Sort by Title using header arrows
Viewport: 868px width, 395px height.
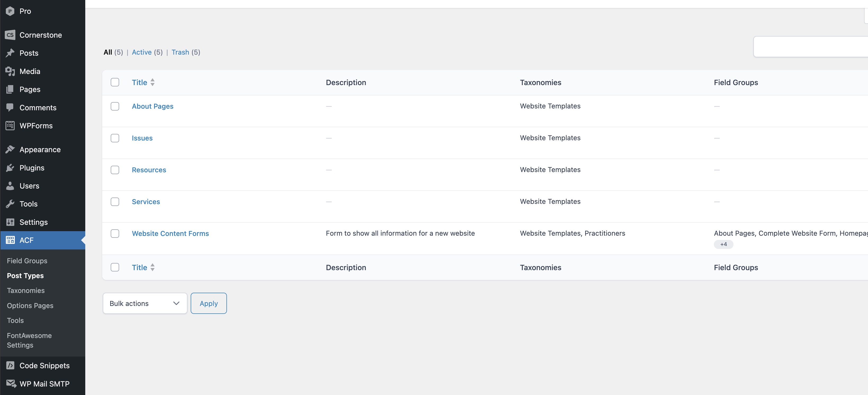[152, 82]
